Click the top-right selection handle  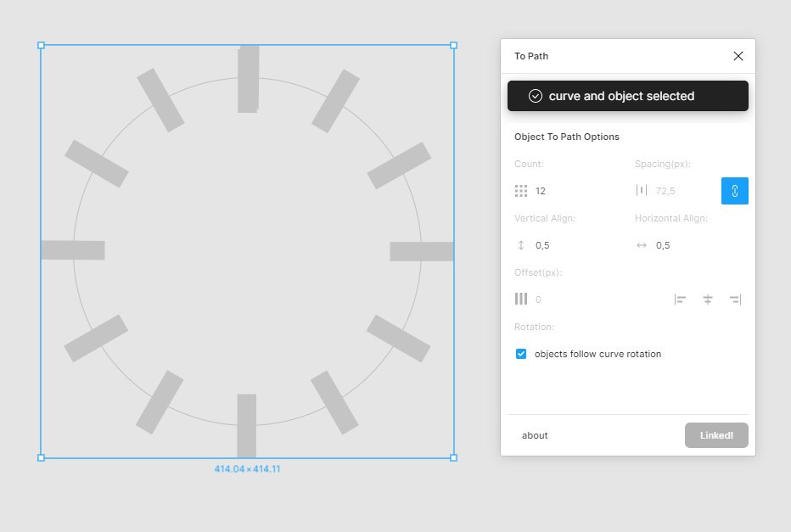453,45
